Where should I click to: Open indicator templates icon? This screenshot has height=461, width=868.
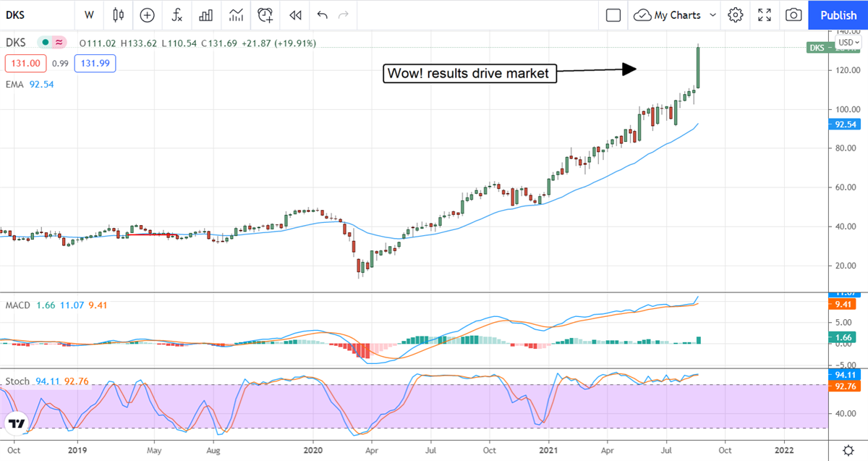(x=236, y=14)
